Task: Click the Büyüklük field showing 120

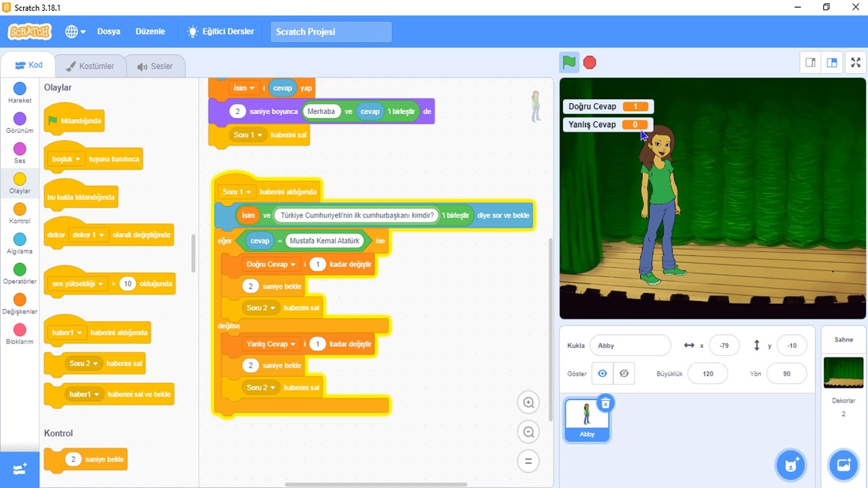Action: coord(708,373)
